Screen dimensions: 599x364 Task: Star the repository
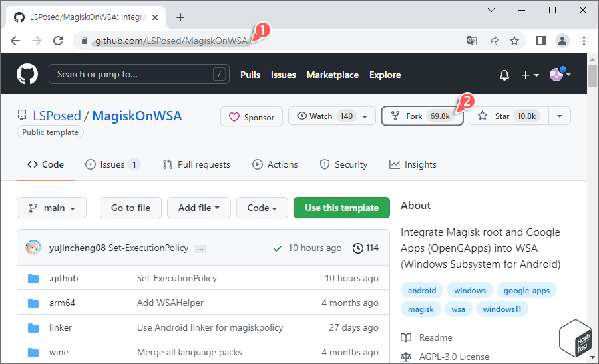point(508,116)
